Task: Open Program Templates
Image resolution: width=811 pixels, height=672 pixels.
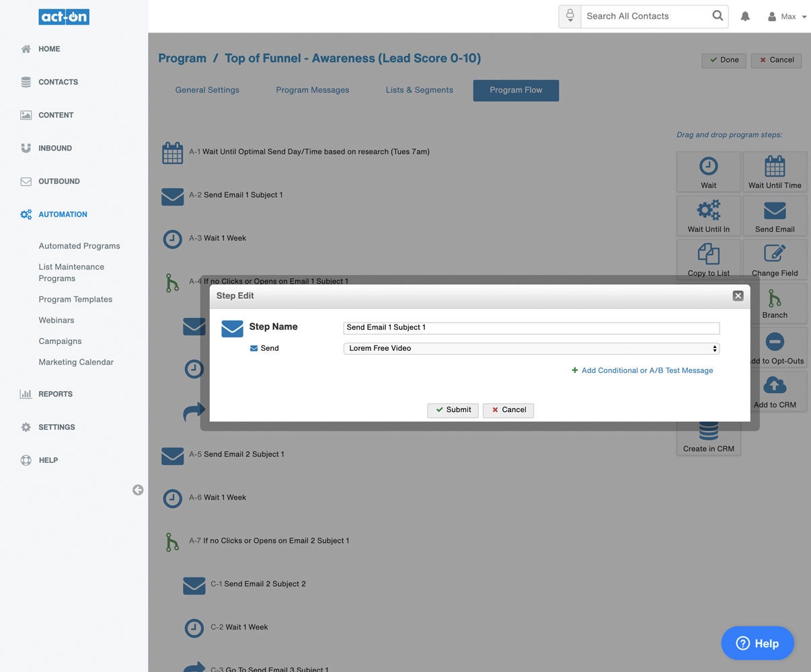Action: tap(75, 299)
